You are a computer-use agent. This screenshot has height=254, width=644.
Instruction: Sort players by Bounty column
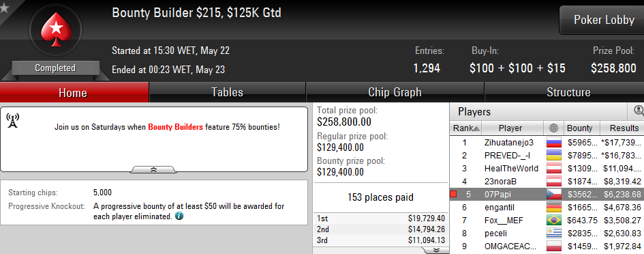pos(582,128)
